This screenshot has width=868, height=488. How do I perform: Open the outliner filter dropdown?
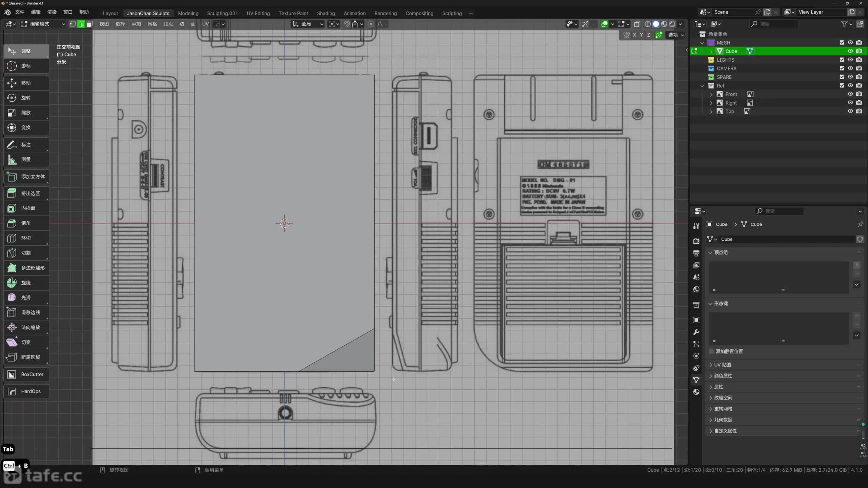[846, 24]
